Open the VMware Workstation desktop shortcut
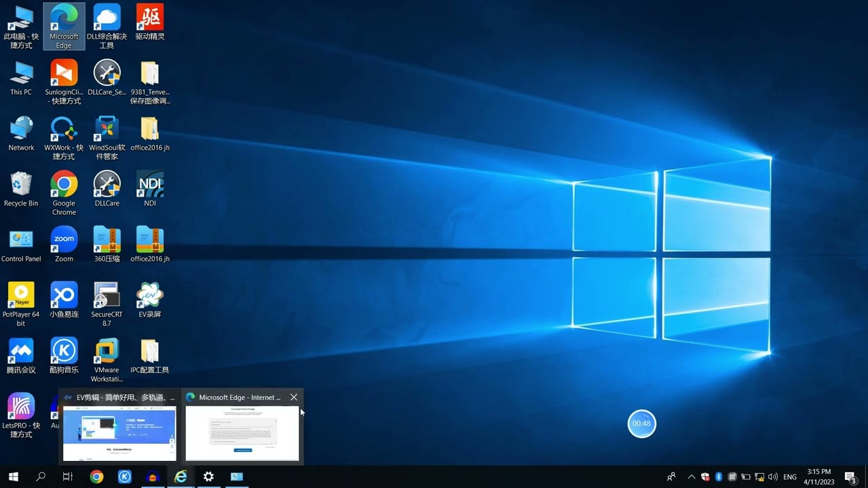Viewport: 868px width, 488px height. coord(106,351)
